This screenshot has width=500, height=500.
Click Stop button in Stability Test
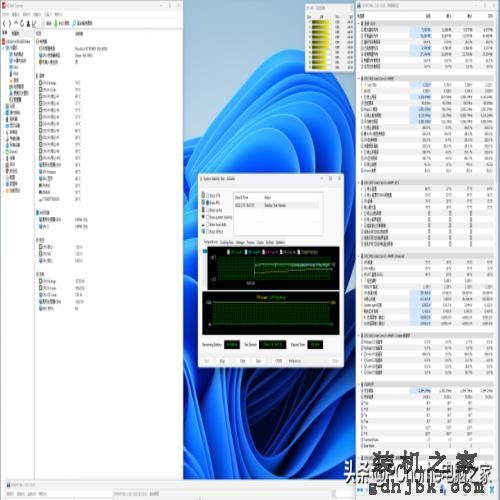pyautogui.click(x=222, y=361)
